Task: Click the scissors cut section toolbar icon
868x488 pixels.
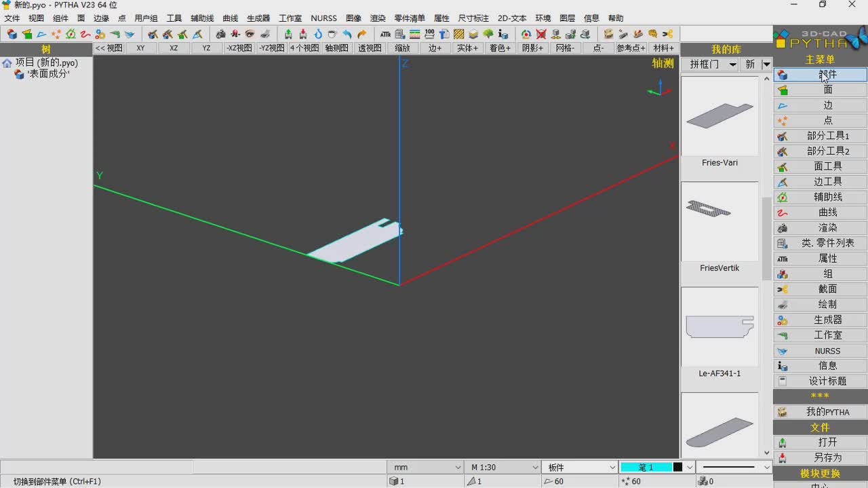Action: [x=667, y=34]
